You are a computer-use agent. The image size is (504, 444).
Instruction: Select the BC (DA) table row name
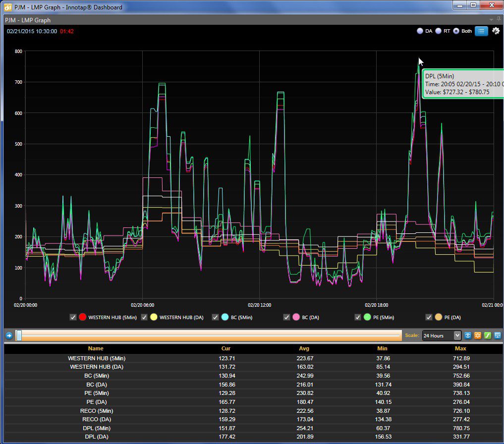point(97,385)
